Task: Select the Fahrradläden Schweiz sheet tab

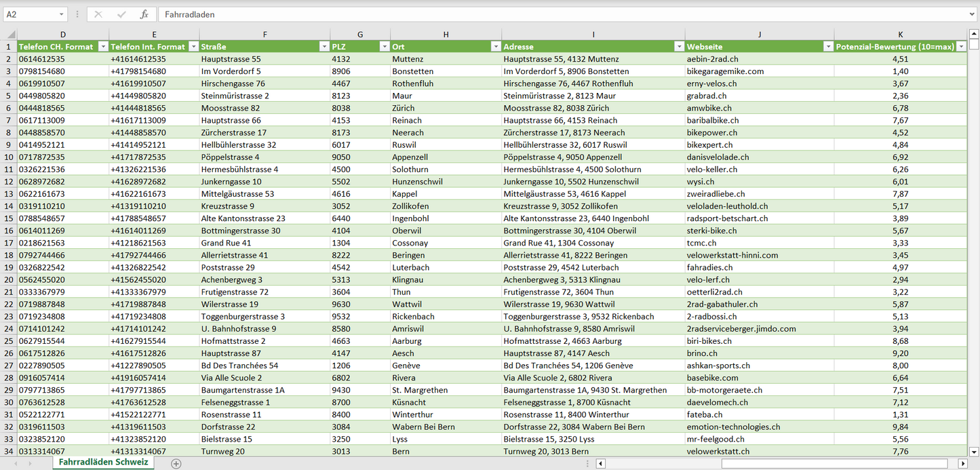Action: [103, 463]
